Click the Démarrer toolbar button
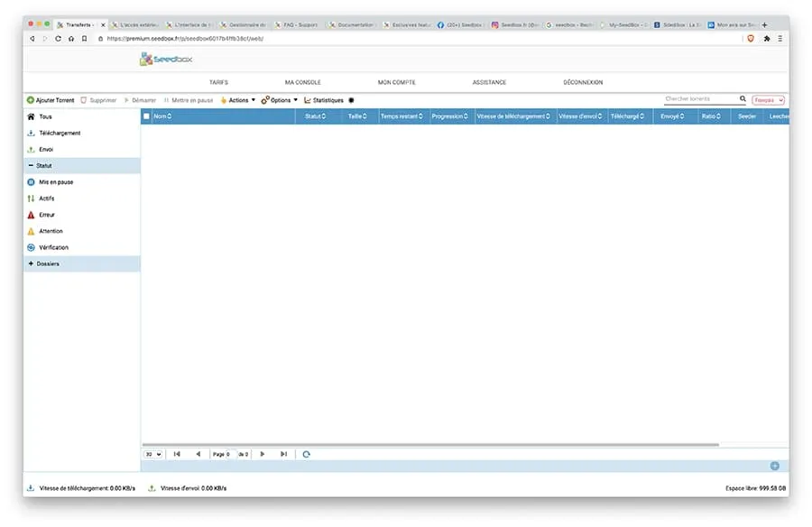This screenshot has height=527, width=812. tap(140, 100)
